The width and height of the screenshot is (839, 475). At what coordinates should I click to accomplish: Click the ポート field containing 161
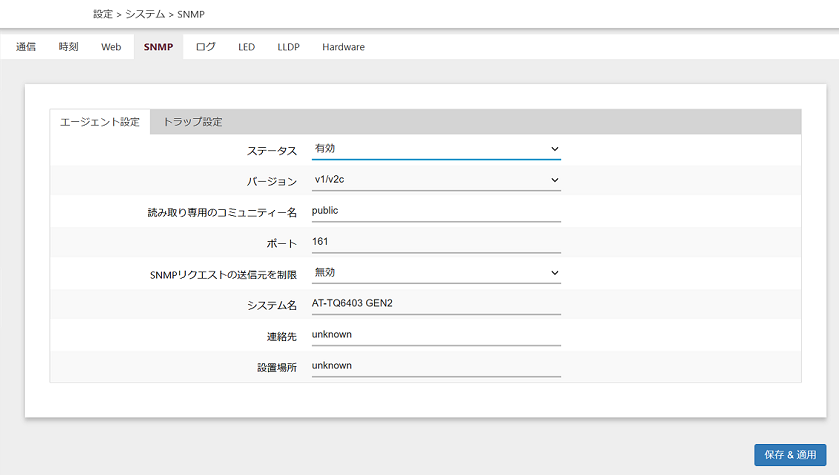pos(436,242)
